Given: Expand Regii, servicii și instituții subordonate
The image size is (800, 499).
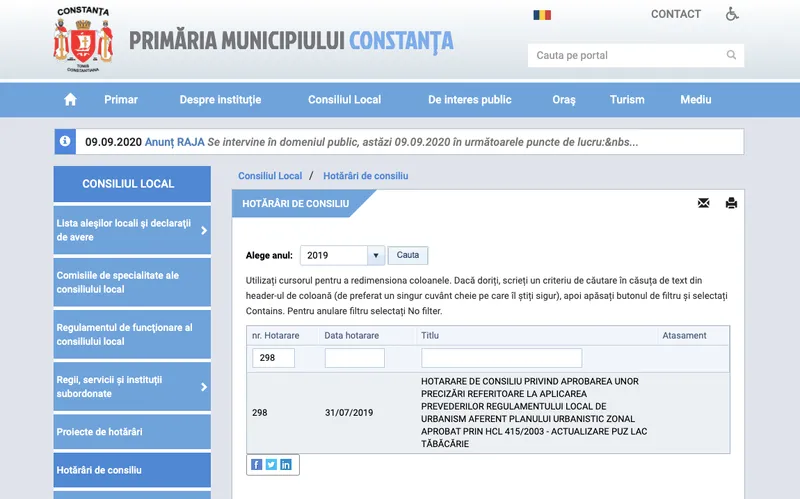Looking at the screenshot, I should (x=204, y=387).
